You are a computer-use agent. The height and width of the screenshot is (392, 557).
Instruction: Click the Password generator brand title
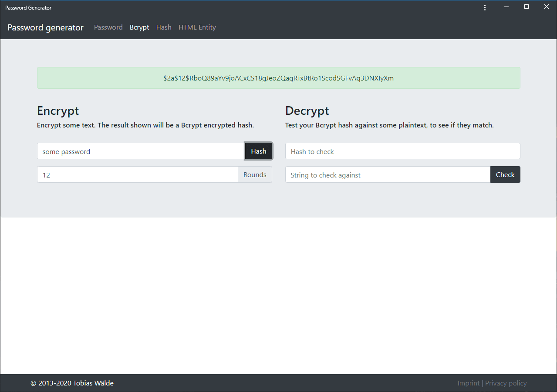[45, 27]
